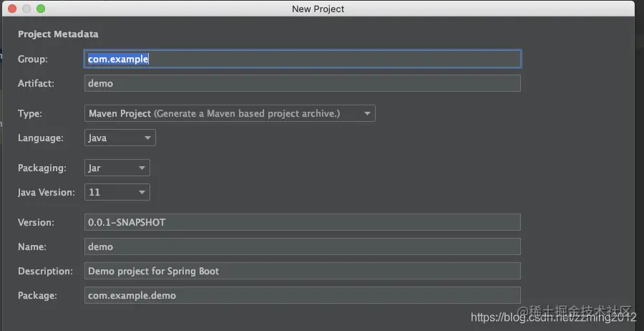This screenshot has width=644, height=331.
Task: Click the New Project title bar text
Action: click(318, 9)
